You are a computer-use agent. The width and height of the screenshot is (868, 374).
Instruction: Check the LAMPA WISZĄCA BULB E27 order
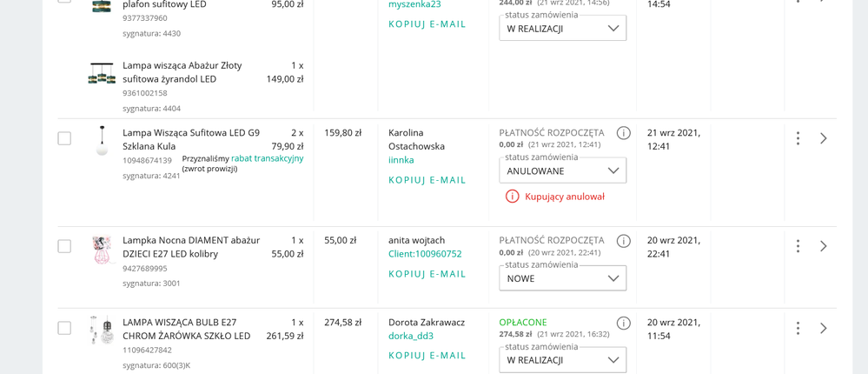click(64, 328)
